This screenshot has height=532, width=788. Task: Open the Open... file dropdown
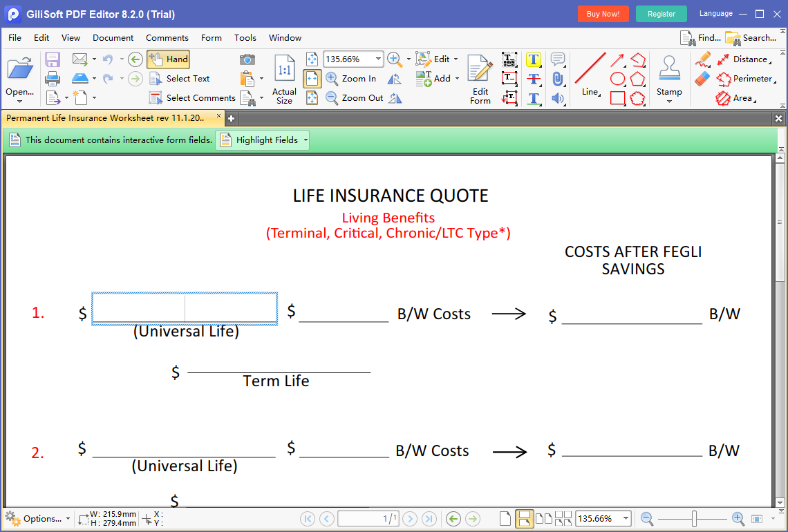[x=19, y=102]
